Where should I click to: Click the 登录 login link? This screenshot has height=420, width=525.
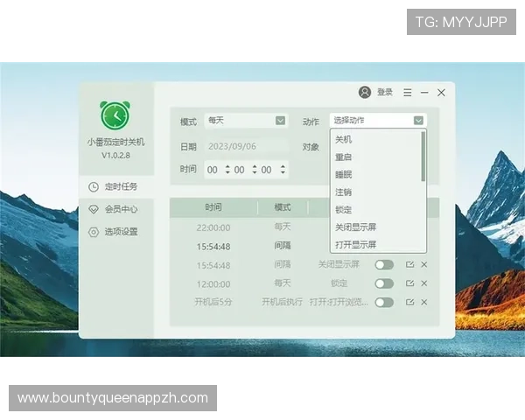point(385,92)
